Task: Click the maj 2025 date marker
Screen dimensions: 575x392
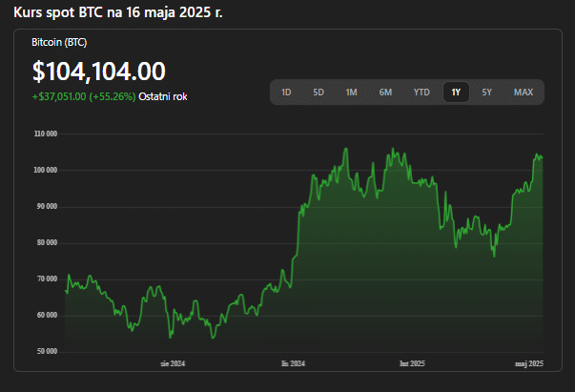Action: coord(529,363)
